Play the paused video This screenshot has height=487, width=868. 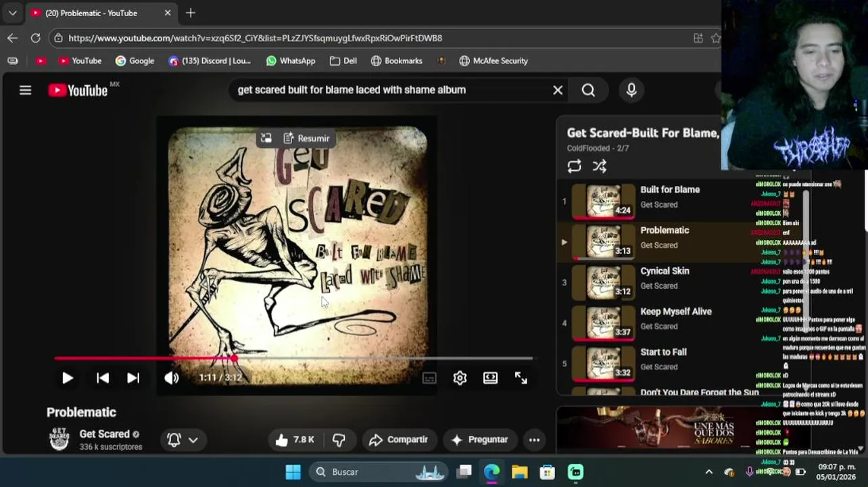pyautogui.click(x=68, y=378)
